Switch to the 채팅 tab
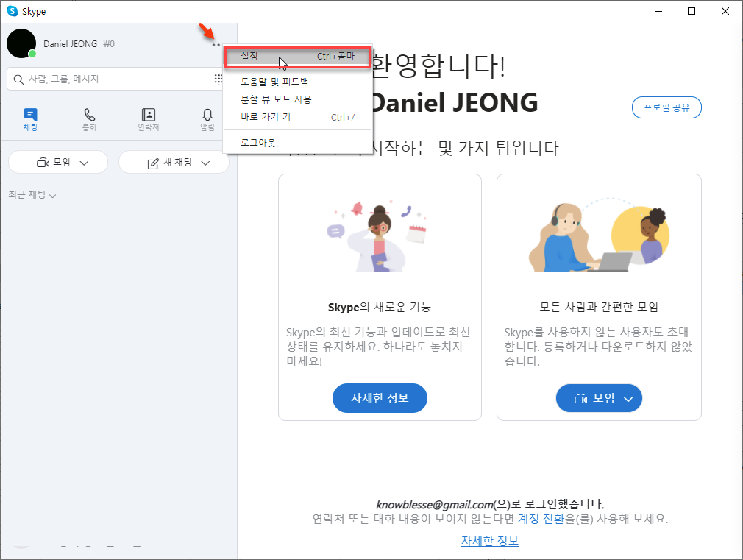 30,119
